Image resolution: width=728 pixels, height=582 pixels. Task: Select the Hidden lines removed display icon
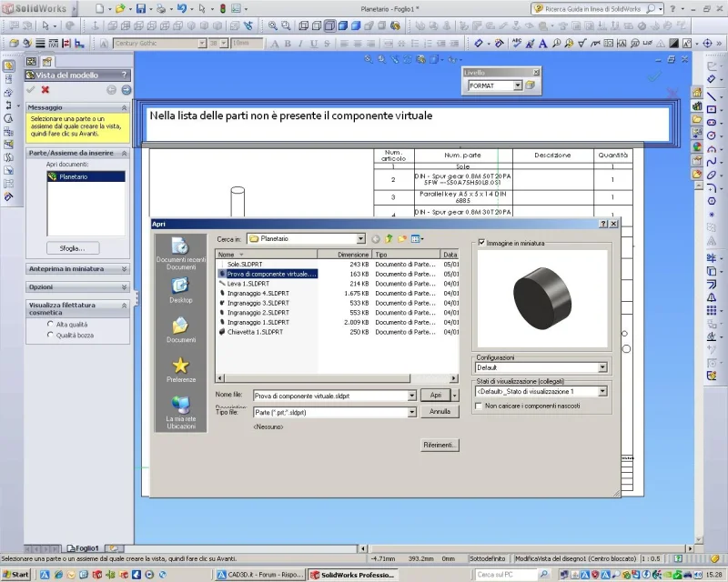tap(329, 26)
